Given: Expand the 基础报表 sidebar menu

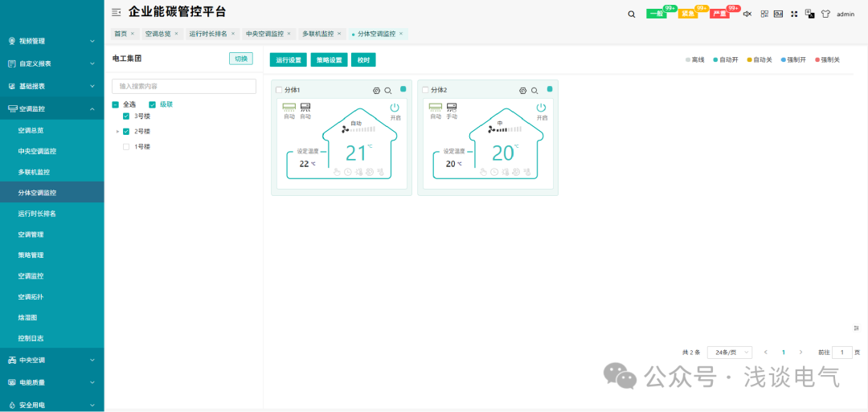Looking at the screenshot, I should 52,86.
